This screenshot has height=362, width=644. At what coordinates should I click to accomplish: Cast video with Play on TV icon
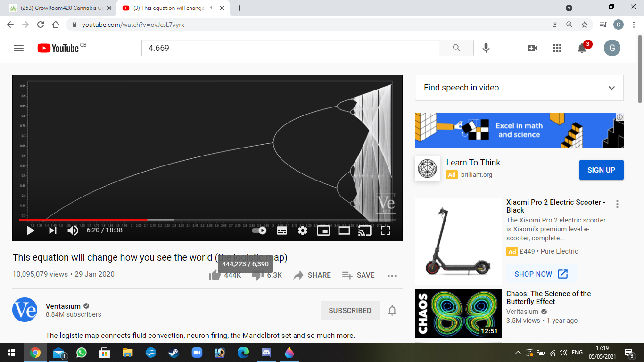364,230
